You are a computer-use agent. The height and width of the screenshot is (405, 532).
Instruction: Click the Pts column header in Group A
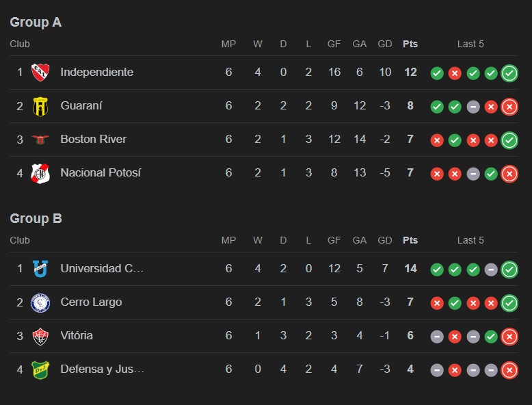(x=410, y=44)
